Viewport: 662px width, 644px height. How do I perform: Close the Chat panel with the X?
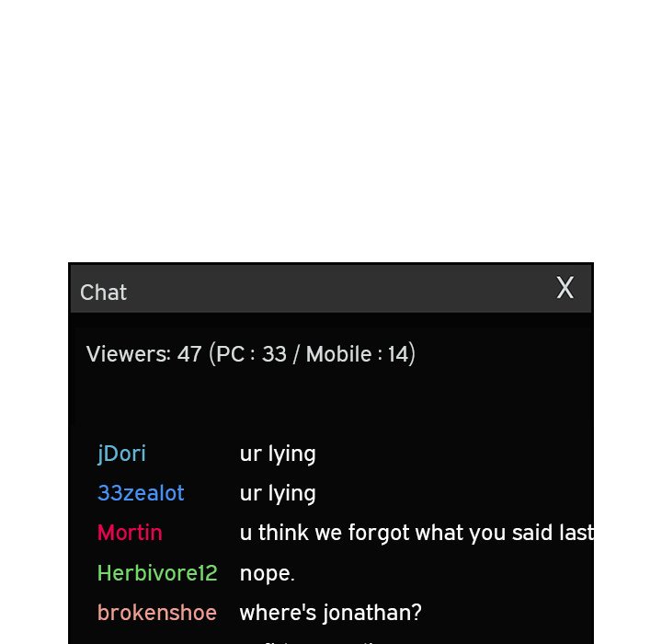click(565, 288)
